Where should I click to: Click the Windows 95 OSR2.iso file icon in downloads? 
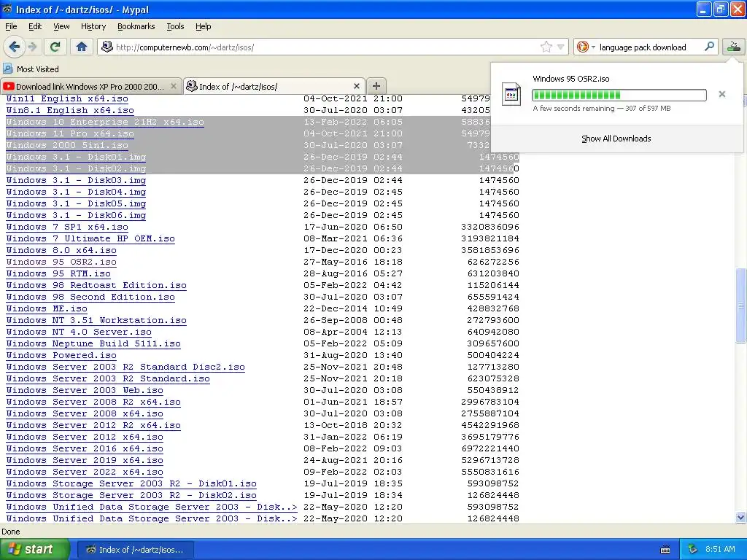[511, 94]
